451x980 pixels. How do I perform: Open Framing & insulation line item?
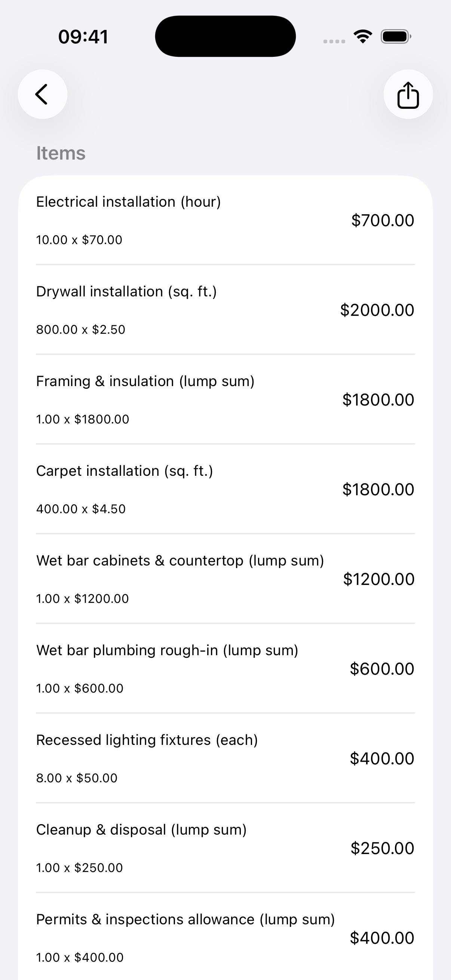pos(225,400)
